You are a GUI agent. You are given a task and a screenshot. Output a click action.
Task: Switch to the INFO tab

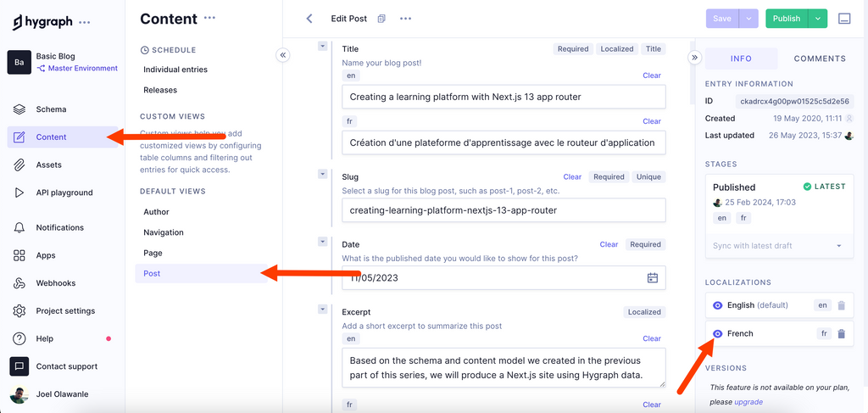pos(741,59)
